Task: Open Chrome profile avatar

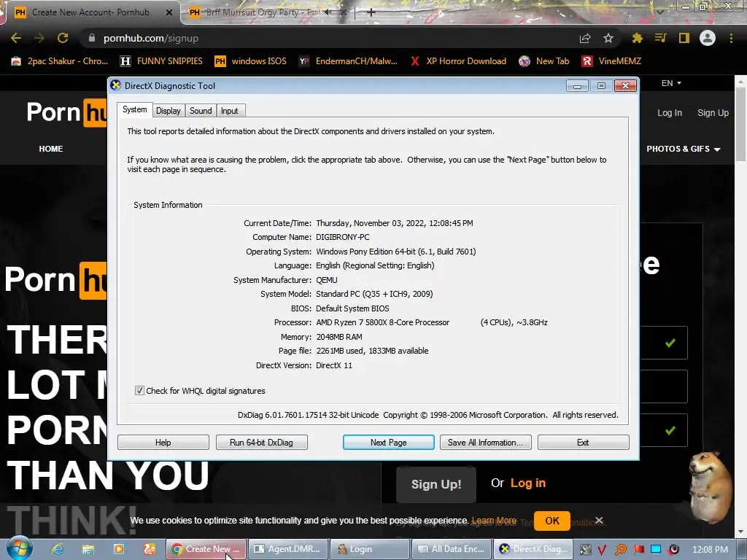Action: click(x=708, y=38)
